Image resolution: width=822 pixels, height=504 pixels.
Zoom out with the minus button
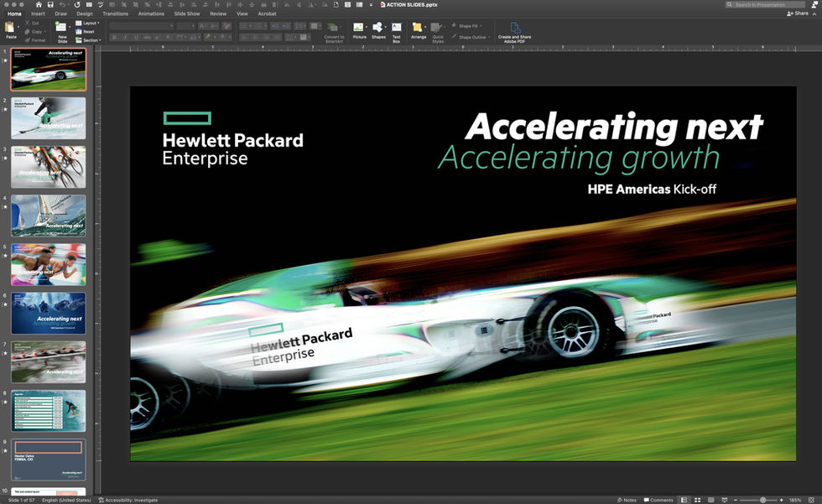pyautogui.click(x=736, y=500)
